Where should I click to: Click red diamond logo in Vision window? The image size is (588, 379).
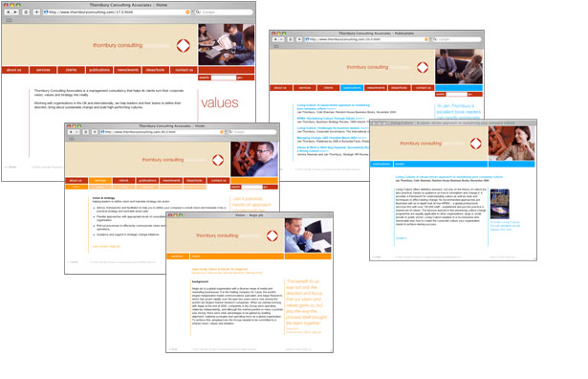point(218,160)
